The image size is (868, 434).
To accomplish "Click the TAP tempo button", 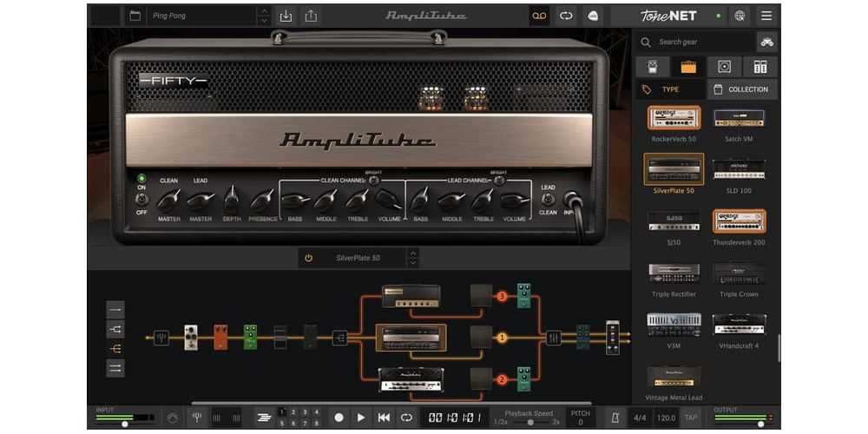I will 690,418.
